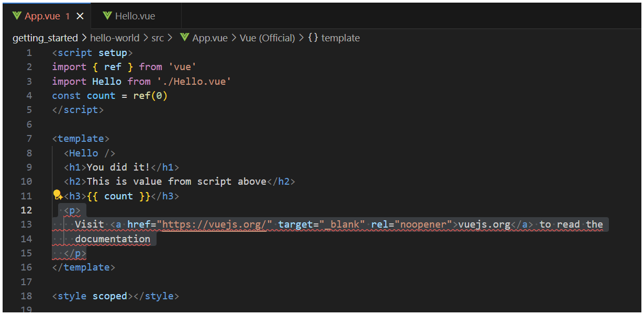
Task: Click Vue icon in breadcrumb App.vue
Action: coord(184,38)
